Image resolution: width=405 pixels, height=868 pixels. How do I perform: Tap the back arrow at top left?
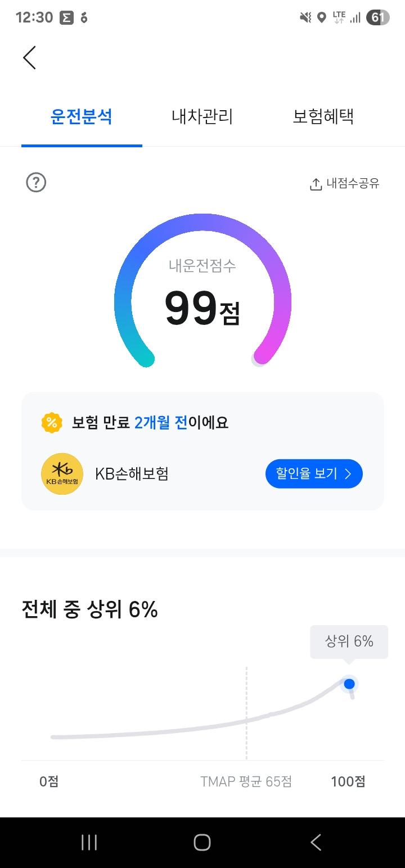[29, 57]
